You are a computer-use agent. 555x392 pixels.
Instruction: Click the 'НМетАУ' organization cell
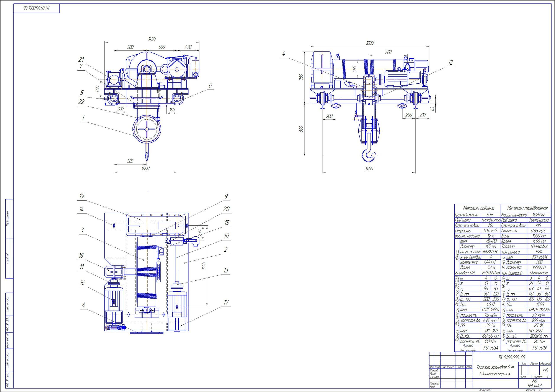point(535,386)
